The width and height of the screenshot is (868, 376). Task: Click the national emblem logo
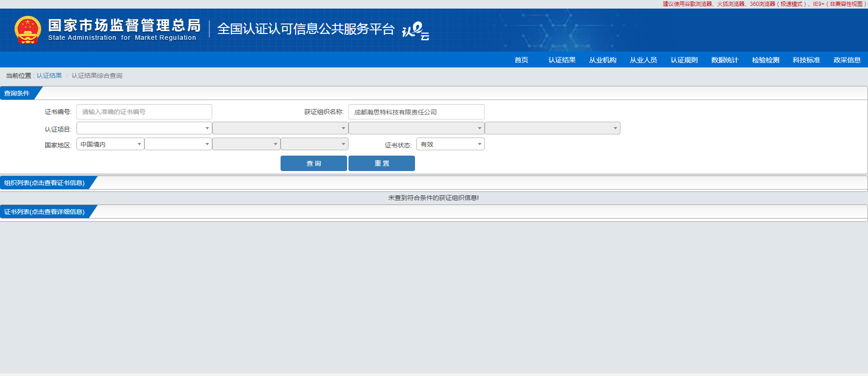click(28, 30)
